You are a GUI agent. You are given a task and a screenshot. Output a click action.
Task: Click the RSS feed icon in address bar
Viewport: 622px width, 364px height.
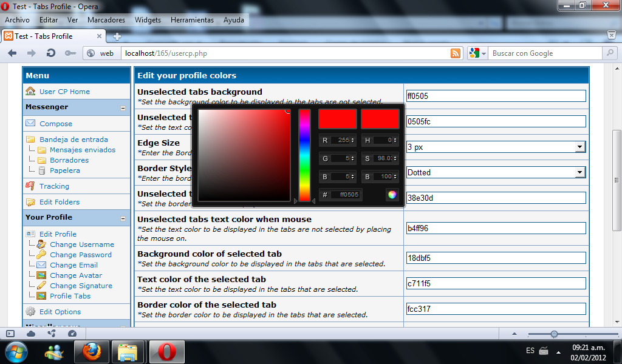click(x=456, y=53)
